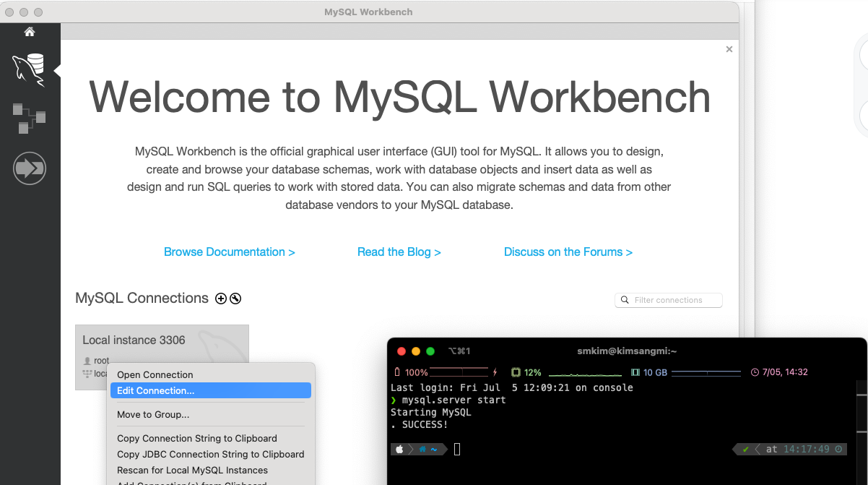Choose Copy Connection String to Clipboard
Viewport: 868px width, 485px height.
tap(211, 438)
